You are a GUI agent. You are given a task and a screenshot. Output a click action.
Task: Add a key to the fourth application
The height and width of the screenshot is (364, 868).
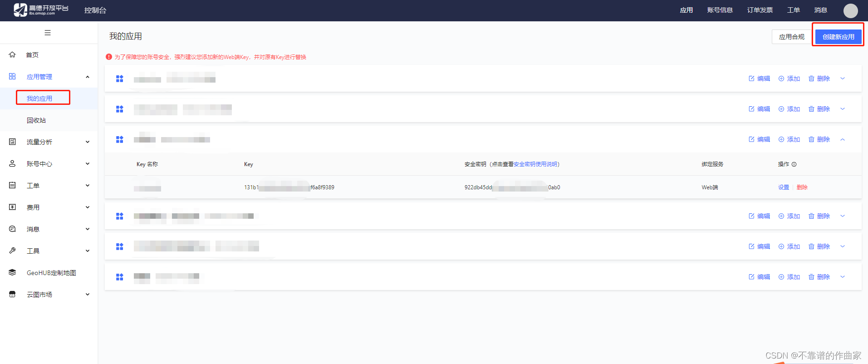[x=789, y=216]
